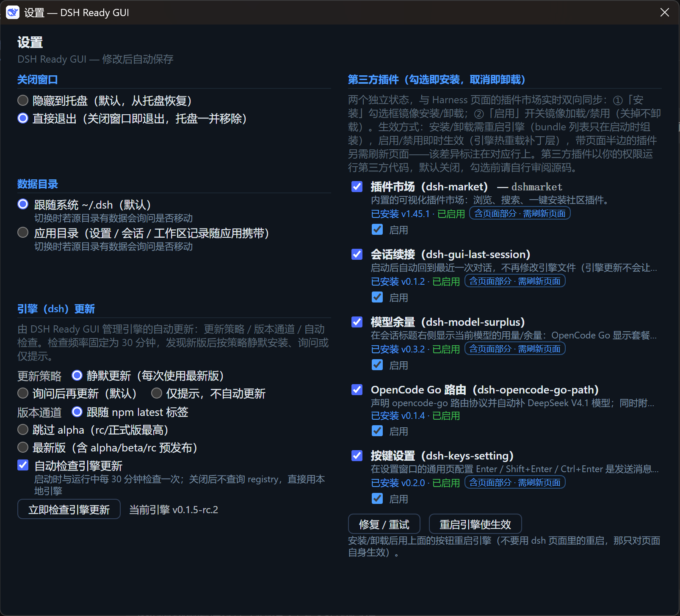680x616 pixels.
Task: Click plugin title 会话续接（dsh-gui-last-session）
Action: tap(451, 254)
